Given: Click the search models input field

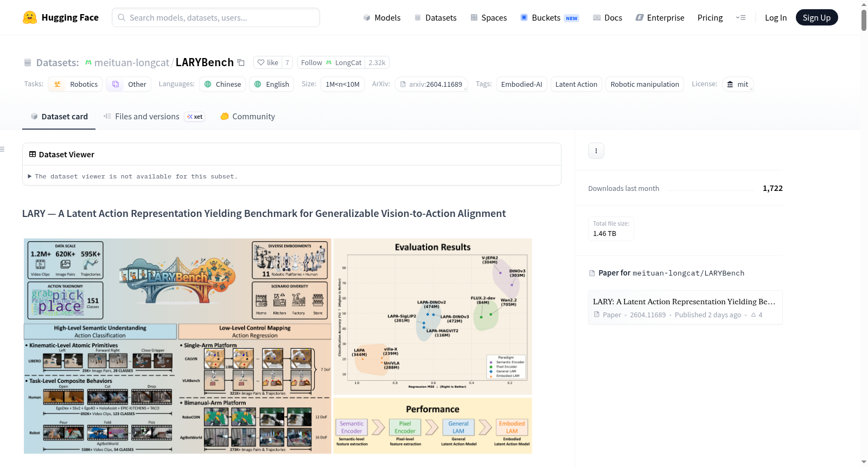Looking at the screenshot, I should point(216,17).
